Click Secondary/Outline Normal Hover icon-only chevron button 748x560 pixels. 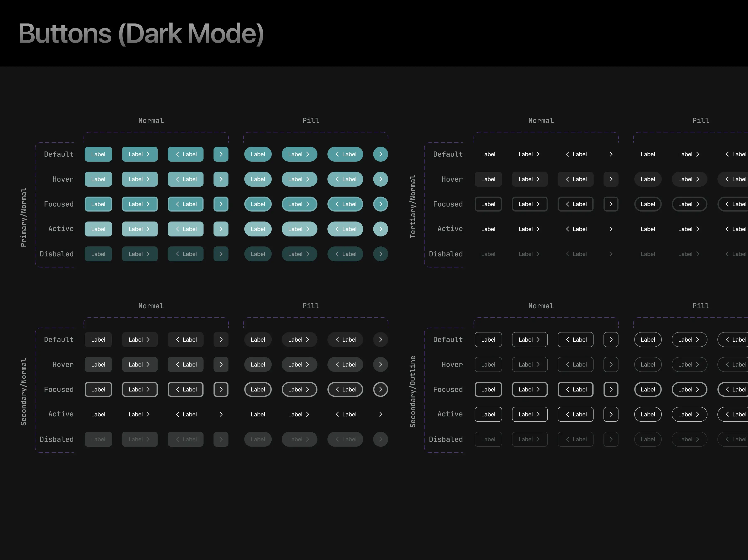click(x=611, y=365)
